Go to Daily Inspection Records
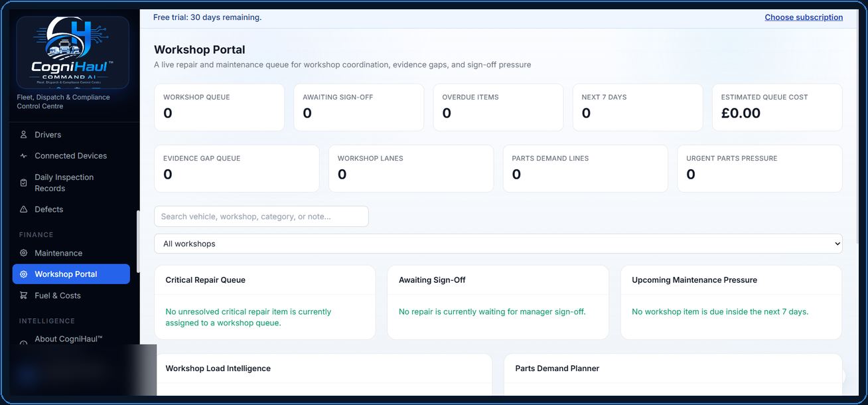The image size is (868, 405). click(x=71, y=183)
